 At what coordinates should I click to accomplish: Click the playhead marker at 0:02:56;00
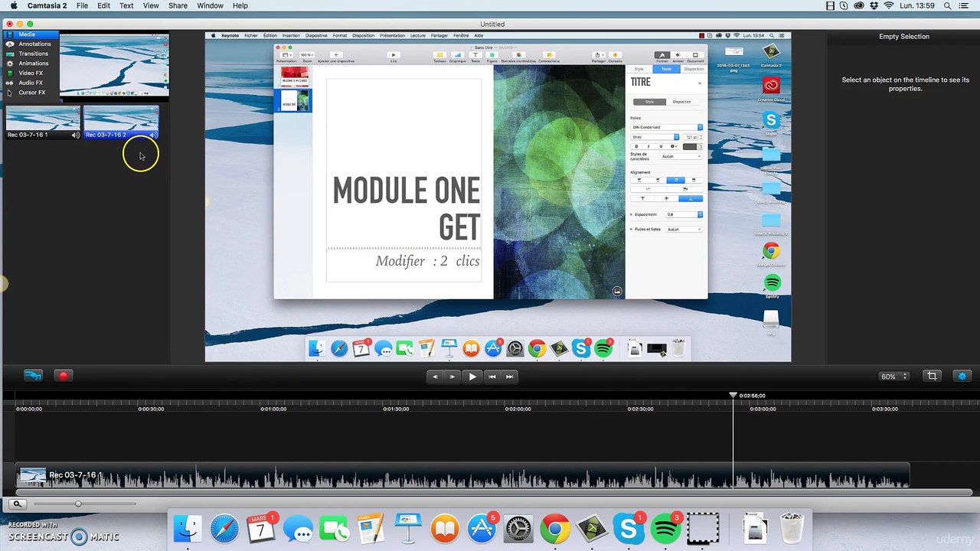733,395
